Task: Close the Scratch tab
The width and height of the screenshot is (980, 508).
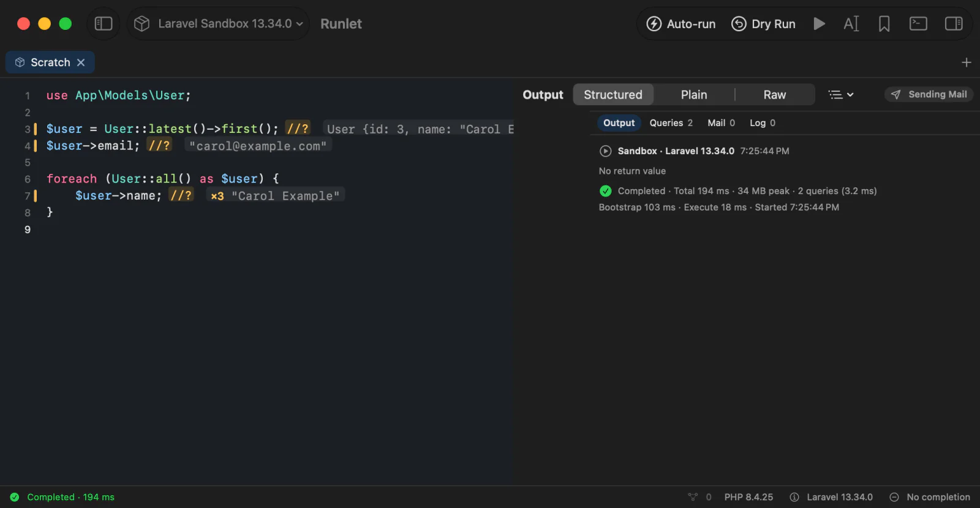Action: [x=81, y=62]
